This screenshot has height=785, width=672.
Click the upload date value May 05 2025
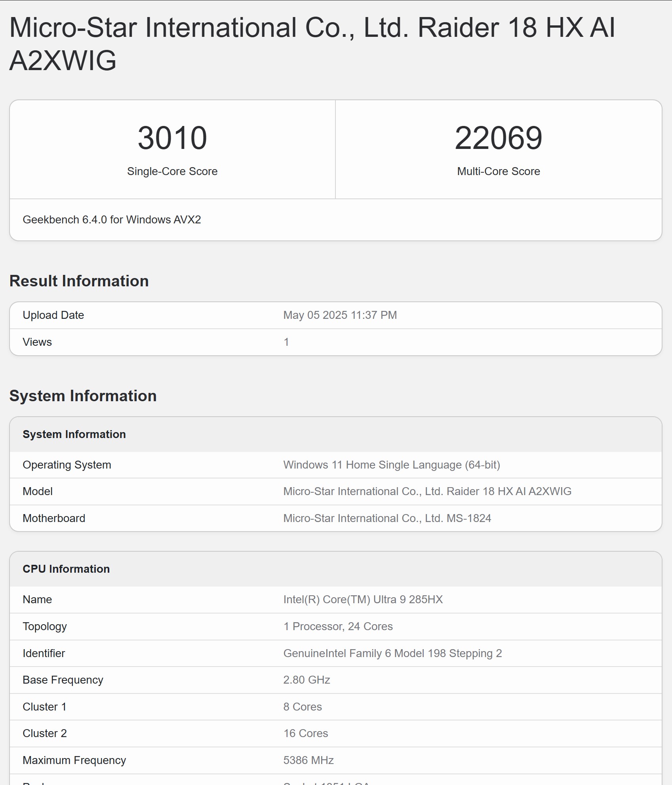[340, 315]
